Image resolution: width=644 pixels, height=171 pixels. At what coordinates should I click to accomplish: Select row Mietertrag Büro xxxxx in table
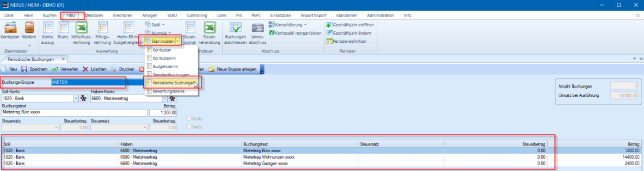click(321, 150)
